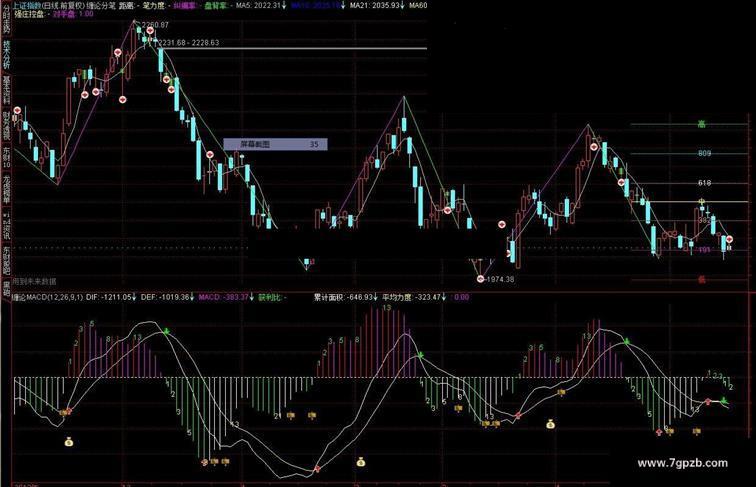Click the 对手盘: 1.00 indicator label
The height and width of the screenshot is (487, 756).
tap(73, 14)
